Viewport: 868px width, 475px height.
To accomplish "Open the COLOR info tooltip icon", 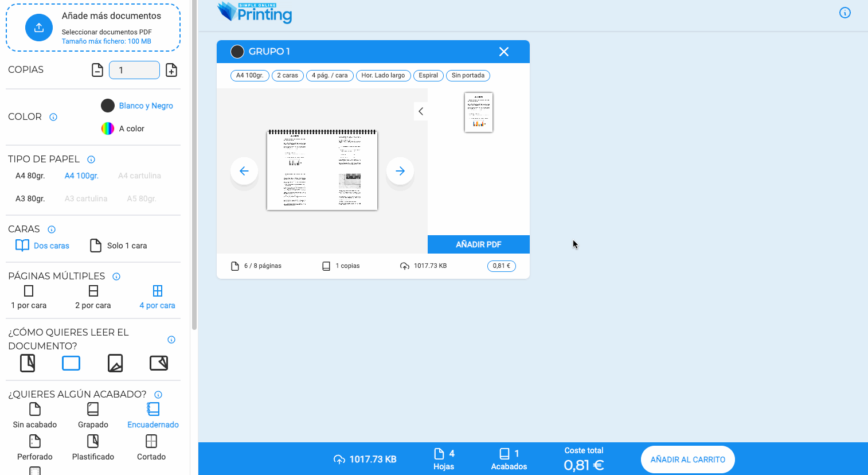I will [53, 117].
